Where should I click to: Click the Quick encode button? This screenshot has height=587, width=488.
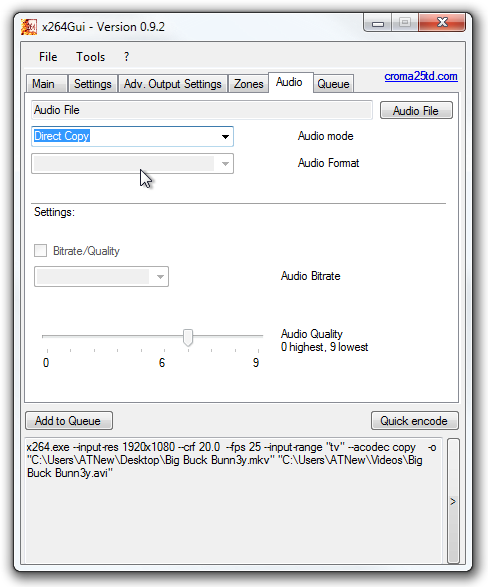click(414, 421)
